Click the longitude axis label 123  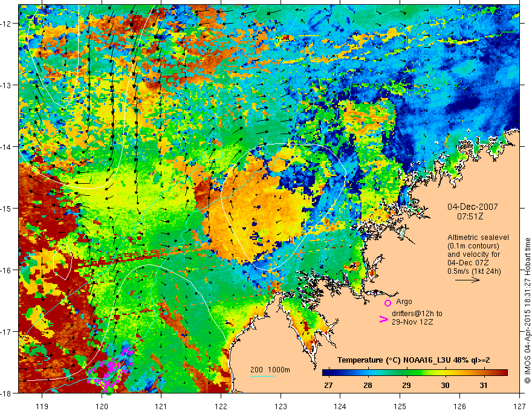(x=281, y=406)
